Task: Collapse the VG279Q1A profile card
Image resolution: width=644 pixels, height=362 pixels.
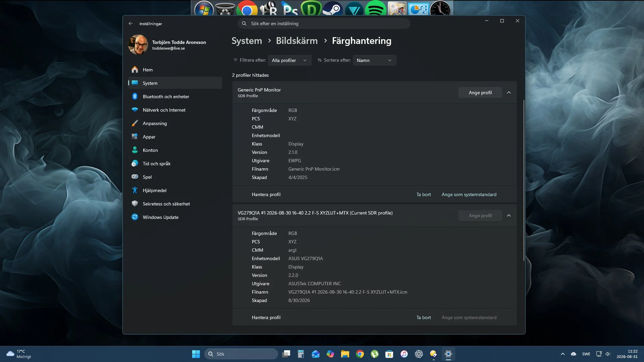Action: 509,216
